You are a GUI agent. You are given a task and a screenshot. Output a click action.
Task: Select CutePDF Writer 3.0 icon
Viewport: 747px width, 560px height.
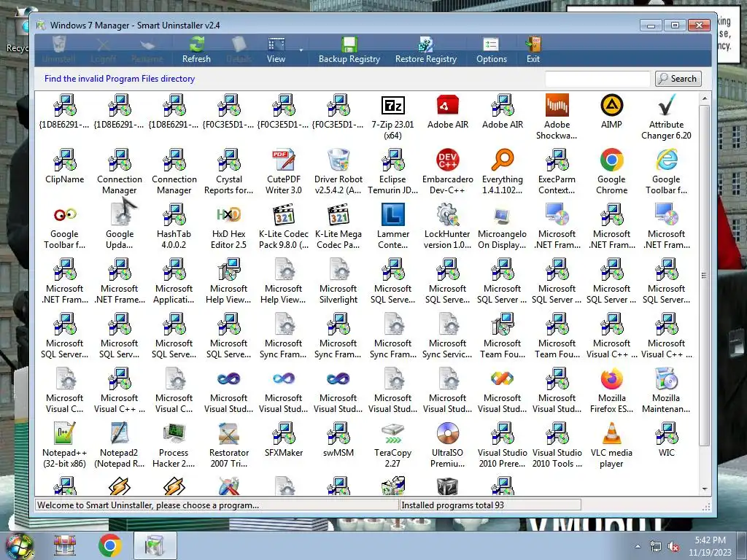tap(284, 171)
